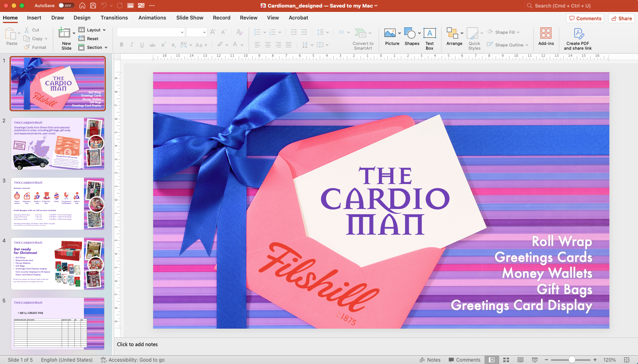The image size is (638, 364).
Task: Apply bold formatting
Action: [122, 45]
